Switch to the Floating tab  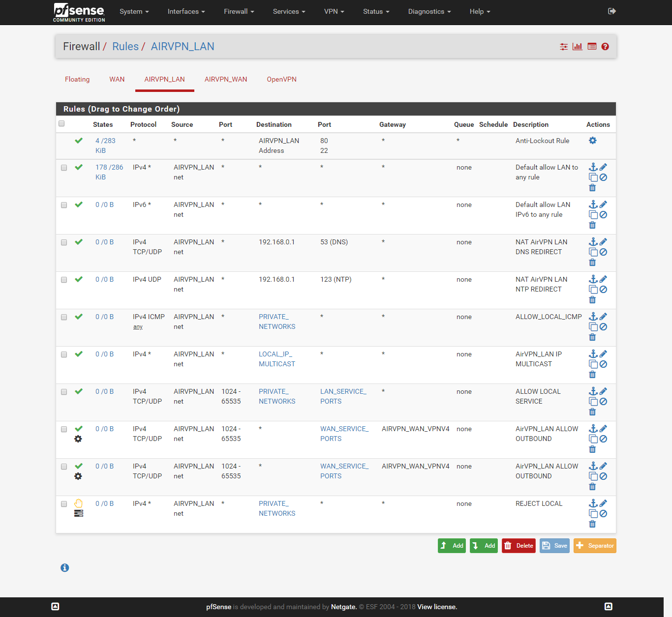pyautogui.click(x=77, y=79)
